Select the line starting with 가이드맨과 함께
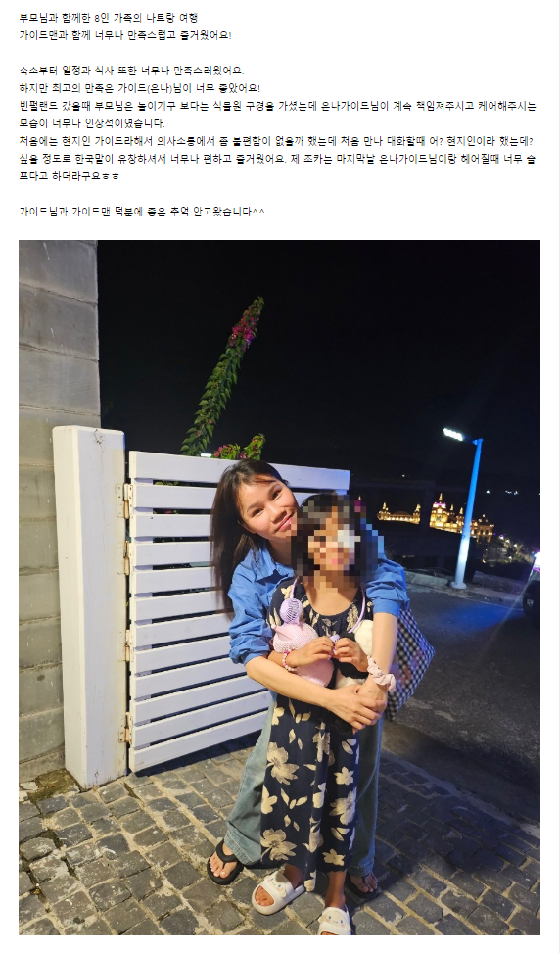 pyautogui.click(x=125, y=35)
